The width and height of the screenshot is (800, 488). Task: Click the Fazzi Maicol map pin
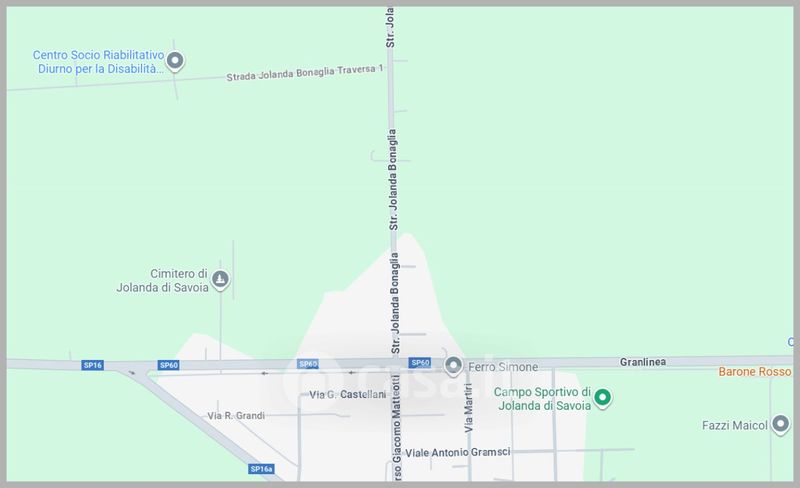click(x=780, y=424)
